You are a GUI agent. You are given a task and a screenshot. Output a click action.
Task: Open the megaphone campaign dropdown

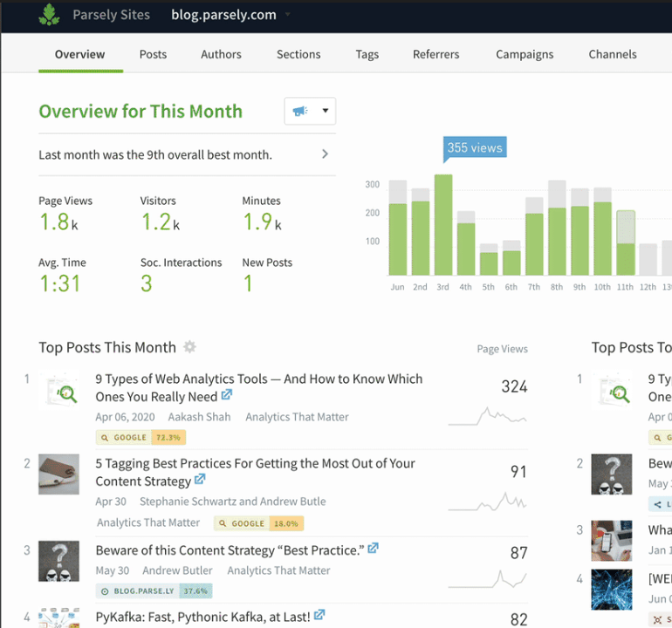click(x=310, y=111)
